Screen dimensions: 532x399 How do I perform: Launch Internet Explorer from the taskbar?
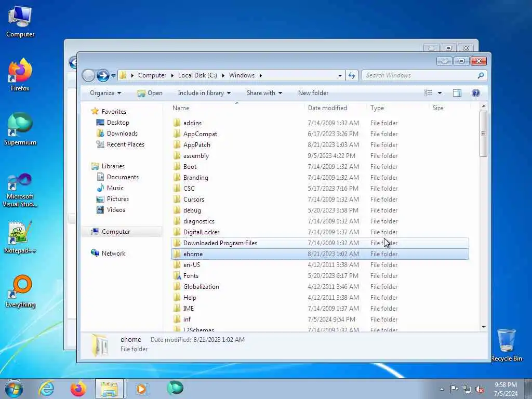tap(46, 389)
